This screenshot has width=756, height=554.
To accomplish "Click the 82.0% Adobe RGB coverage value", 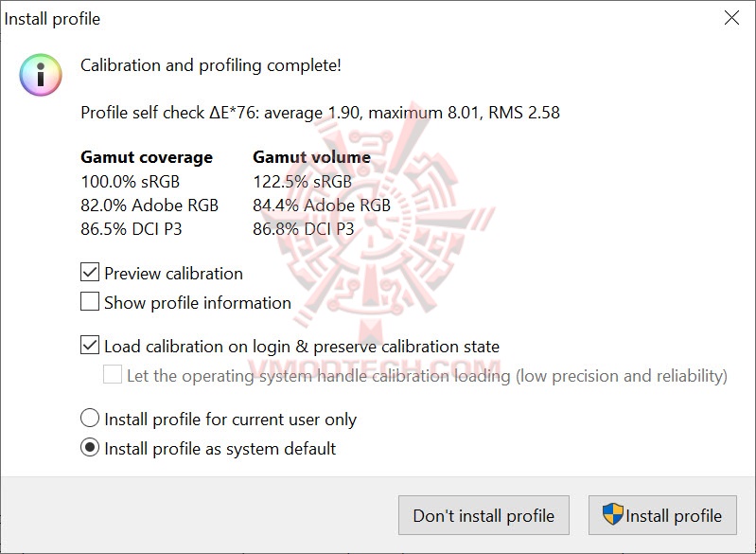I will click(149, 206).
